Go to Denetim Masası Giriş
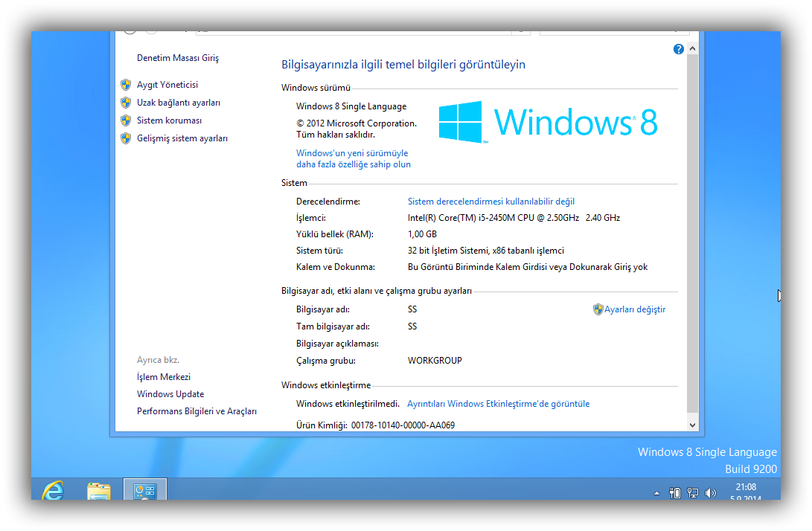This screenshot has height=531, width=812. point(178,58)
